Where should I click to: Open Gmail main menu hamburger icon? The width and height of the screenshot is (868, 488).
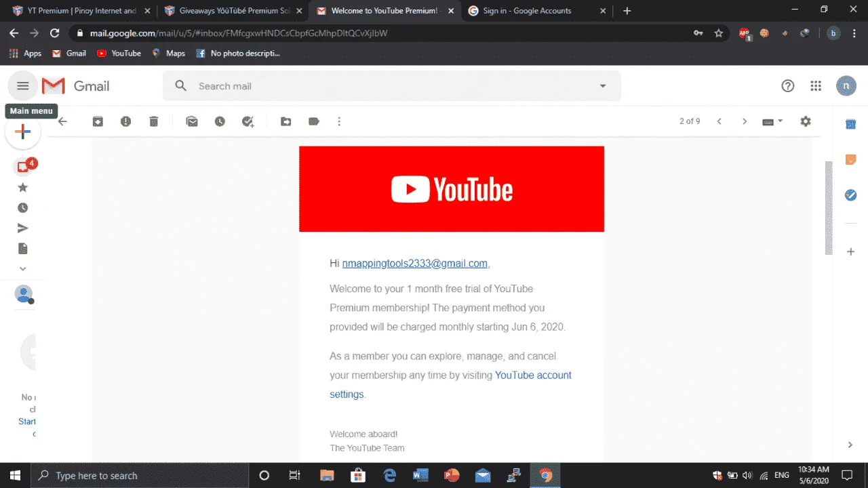click(x=23, y=86)
